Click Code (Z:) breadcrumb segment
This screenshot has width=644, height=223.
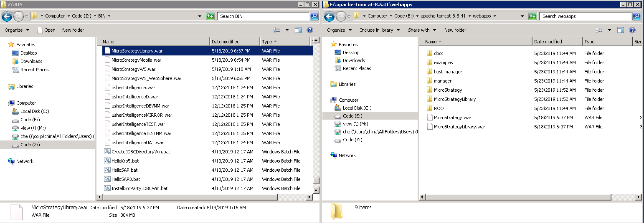pyautogui.click(x=82, y=16)
